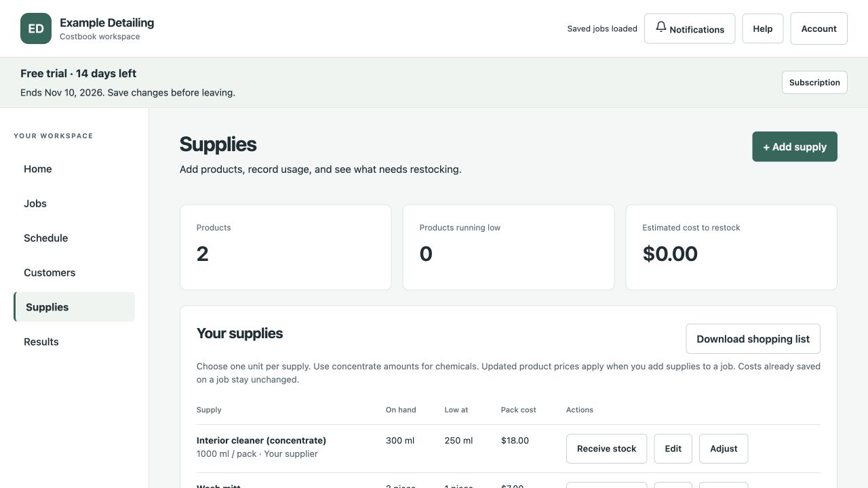
Task: Click the Saved jobs loaded status
Action: click(602, 28)
